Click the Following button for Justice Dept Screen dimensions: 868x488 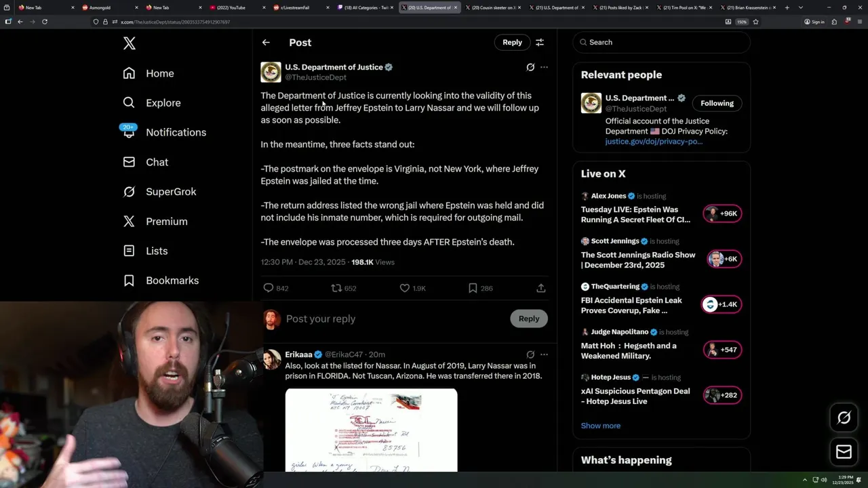(717, 103)
